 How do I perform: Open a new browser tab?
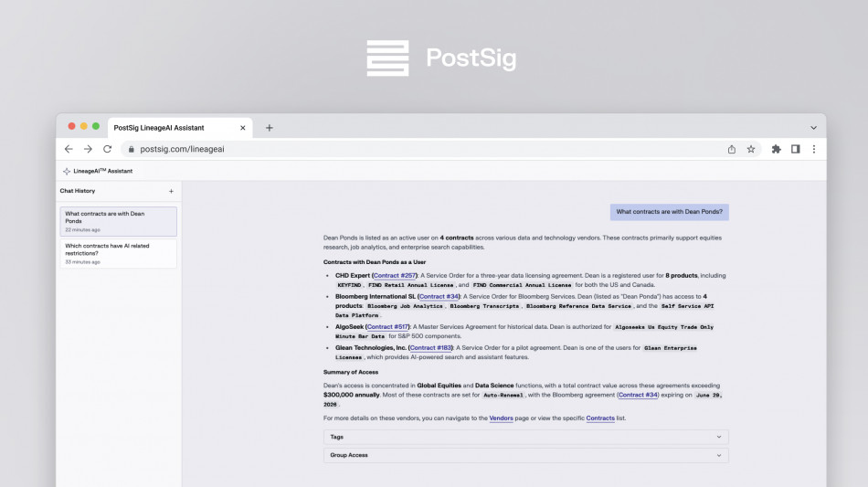(x=269, y=127)
